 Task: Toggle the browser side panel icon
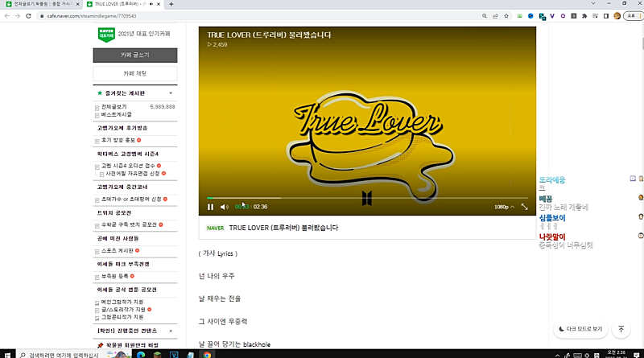click(606, 16)
